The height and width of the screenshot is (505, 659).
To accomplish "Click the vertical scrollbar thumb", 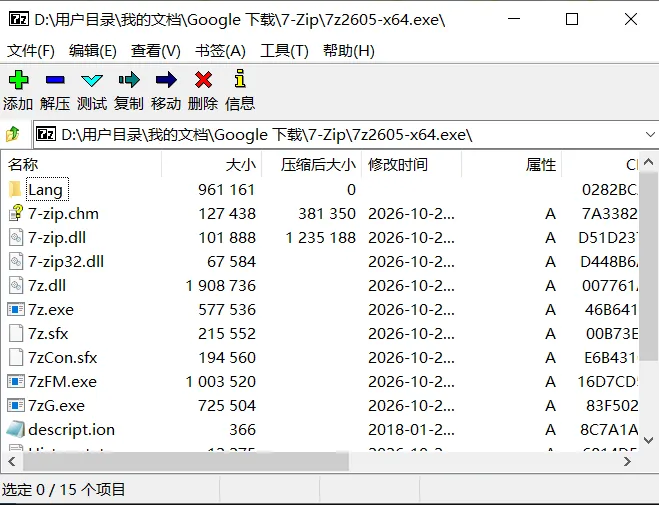I will pos(648,266).
